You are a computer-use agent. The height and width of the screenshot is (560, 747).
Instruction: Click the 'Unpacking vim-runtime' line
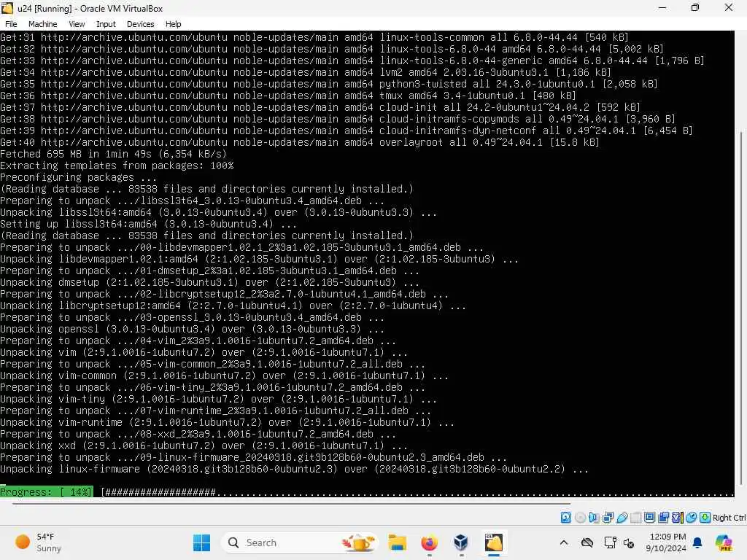227,422
